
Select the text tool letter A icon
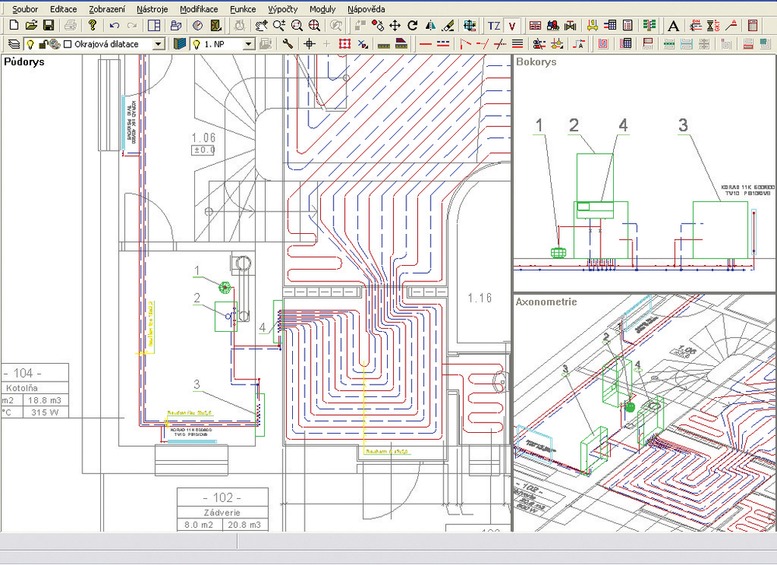coord(673,25)
